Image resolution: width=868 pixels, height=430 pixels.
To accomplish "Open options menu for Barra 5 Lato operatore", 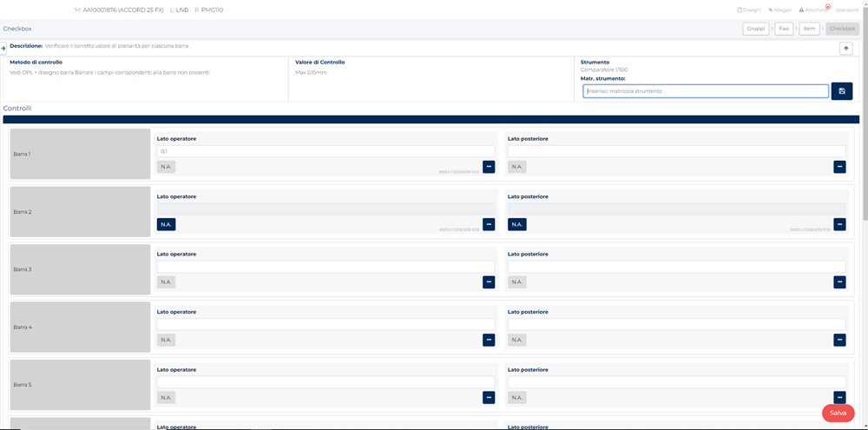I will point(489,398).
